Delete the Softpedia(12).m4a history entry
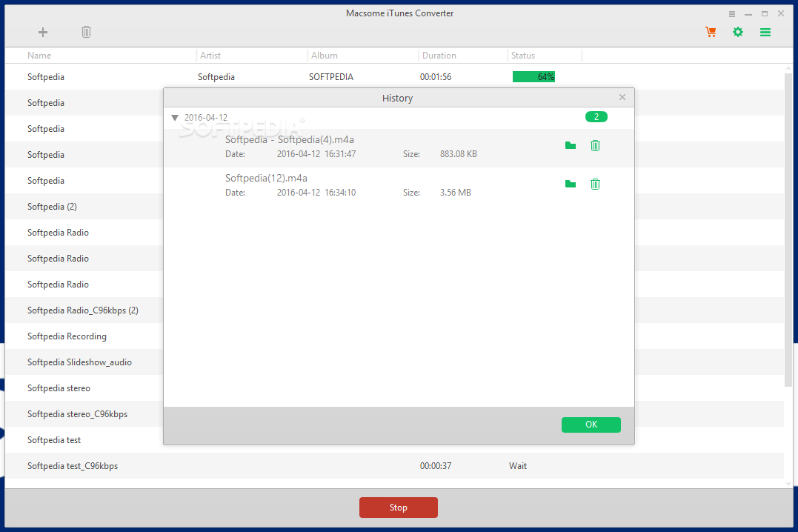 pyautogui.click(x=595, y=184)
